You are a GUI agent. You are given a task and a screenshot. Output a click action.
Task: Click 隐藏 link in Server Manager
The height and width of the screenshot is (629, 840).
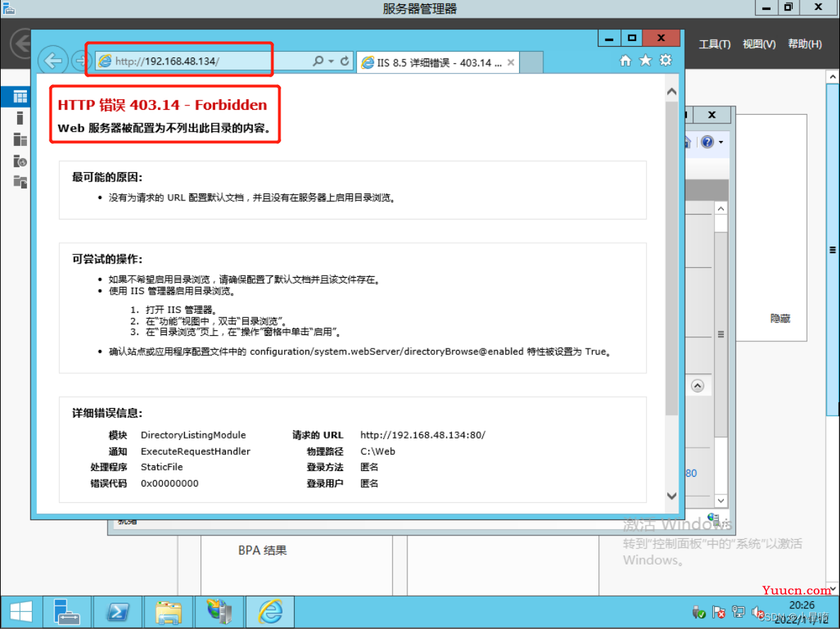[780, 319]
